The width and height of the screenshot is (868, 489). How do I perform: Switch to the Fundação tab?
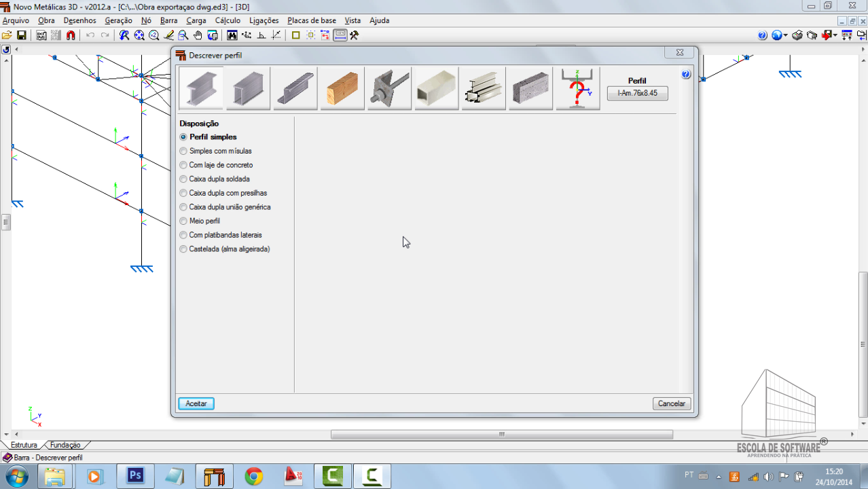pos(65,445)
